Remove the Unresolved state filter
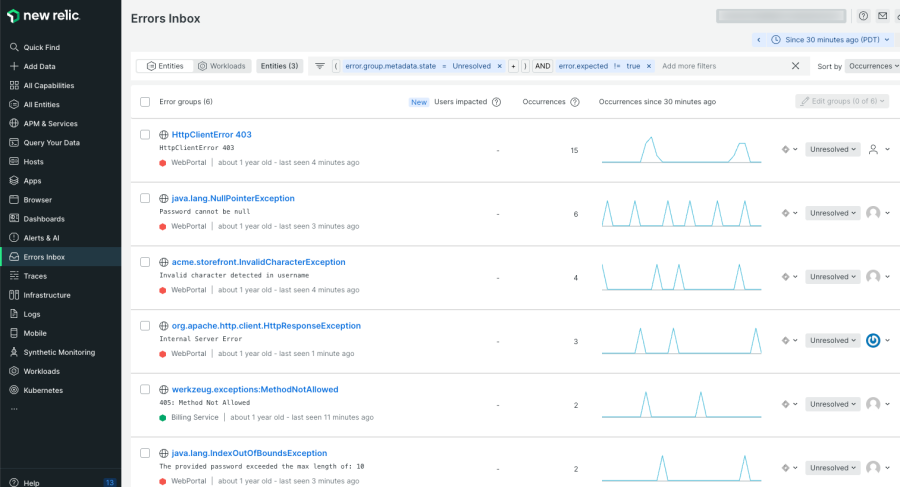The height and width of the screenshot is (487, 900). pyautogui.click(x=499, y=66)
